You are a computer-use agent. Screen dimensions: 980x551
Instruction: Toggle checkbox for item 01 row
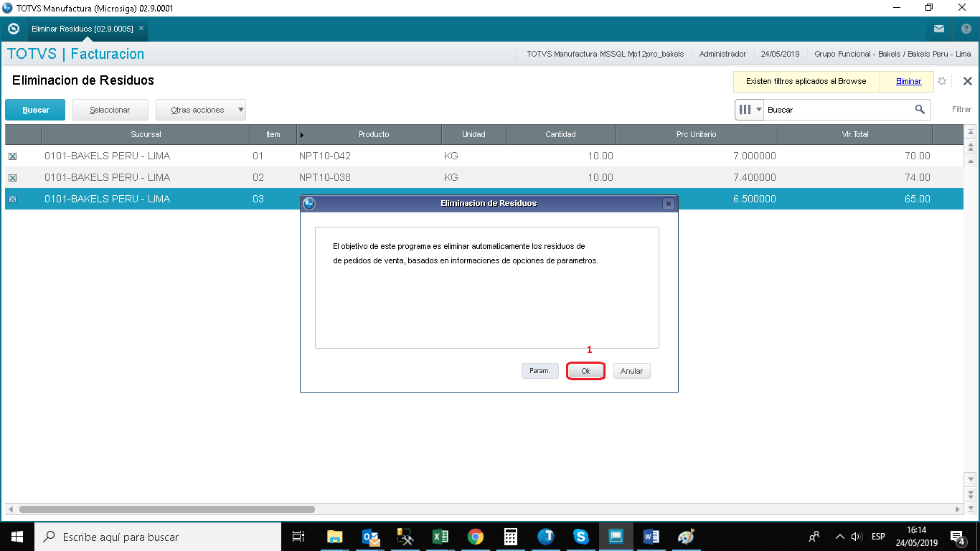pyautogui.click(x=12, y=156)
